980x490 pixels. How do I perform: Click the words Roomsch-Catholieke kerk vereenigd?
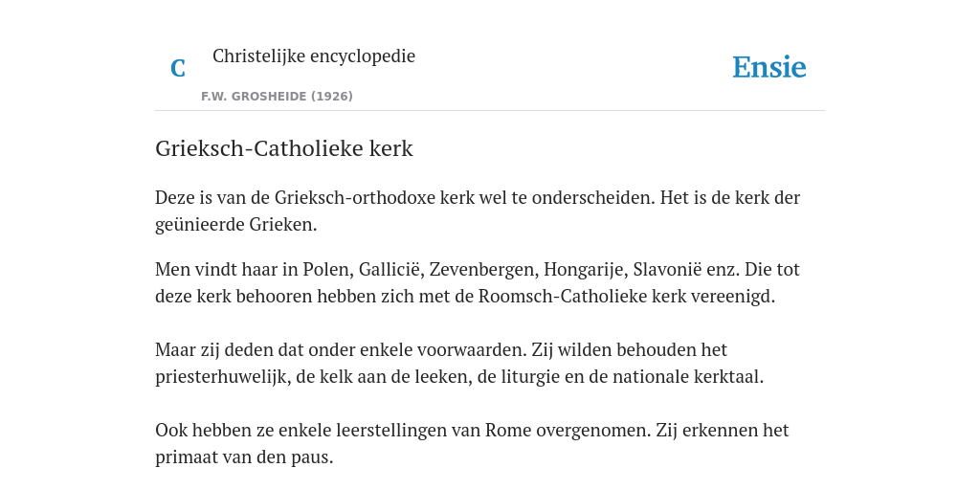tap(626, 297)
